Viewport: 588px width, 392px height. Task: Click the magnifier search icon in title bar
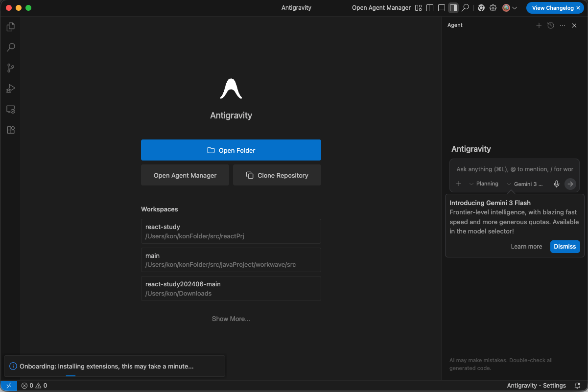click(466, 8)
